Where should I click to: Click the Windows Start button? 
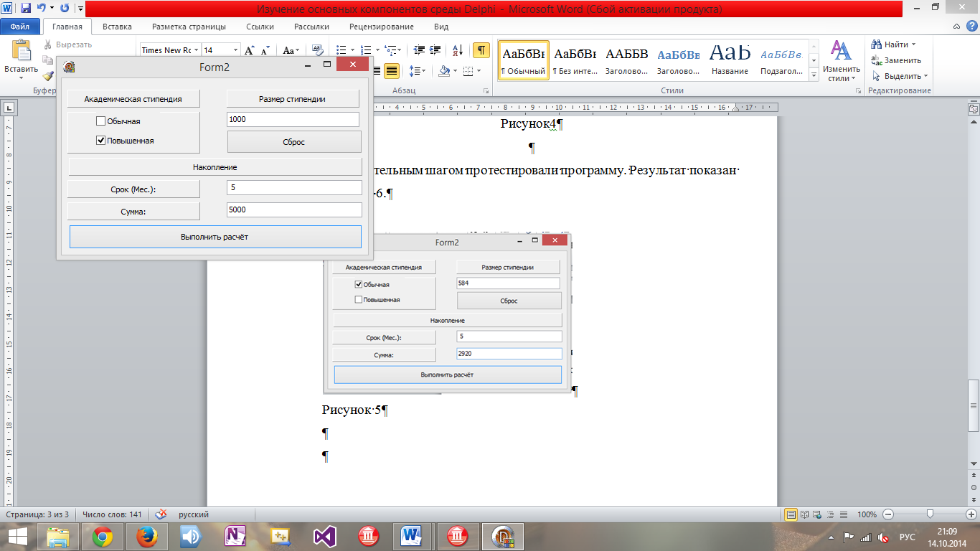[17, 537]
